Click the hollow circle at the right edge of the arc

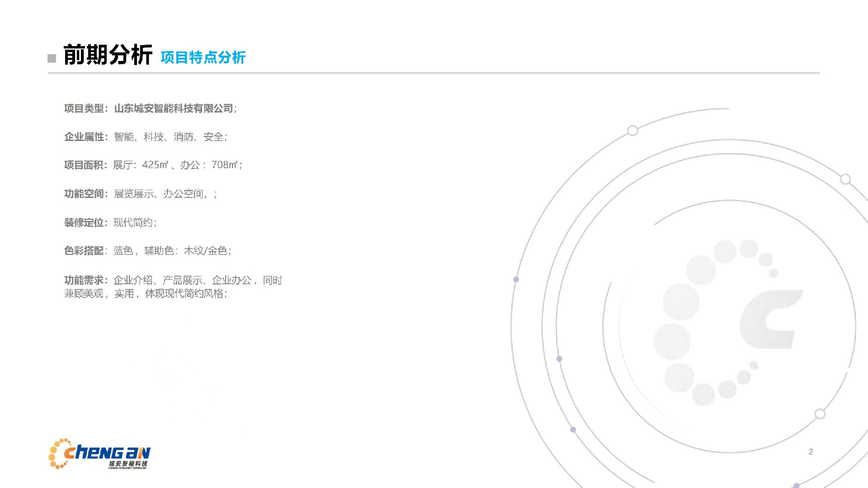point(845,179)
